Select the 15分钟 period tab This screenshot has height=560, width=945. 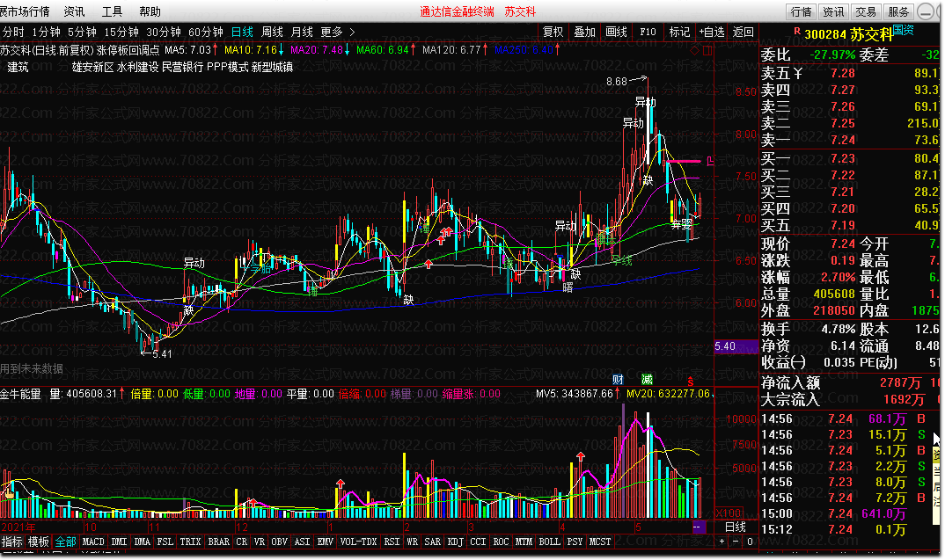121,32
